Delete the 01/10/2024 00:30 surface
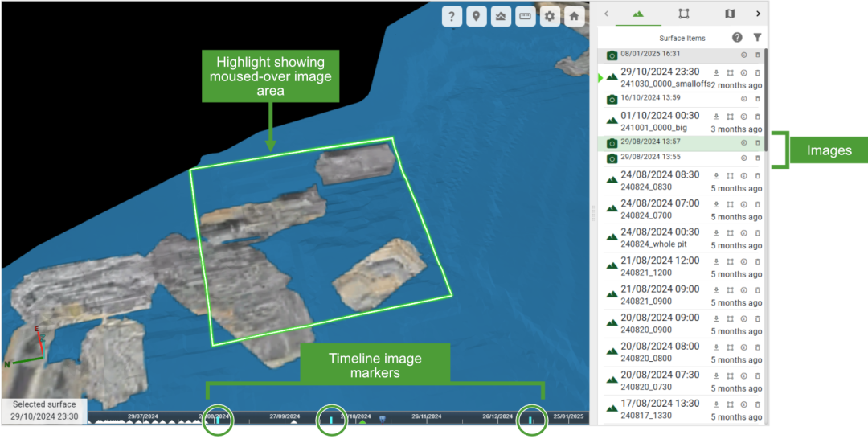Image resolution: width=868 pixels, height=439 pixels. coord(758,117)
